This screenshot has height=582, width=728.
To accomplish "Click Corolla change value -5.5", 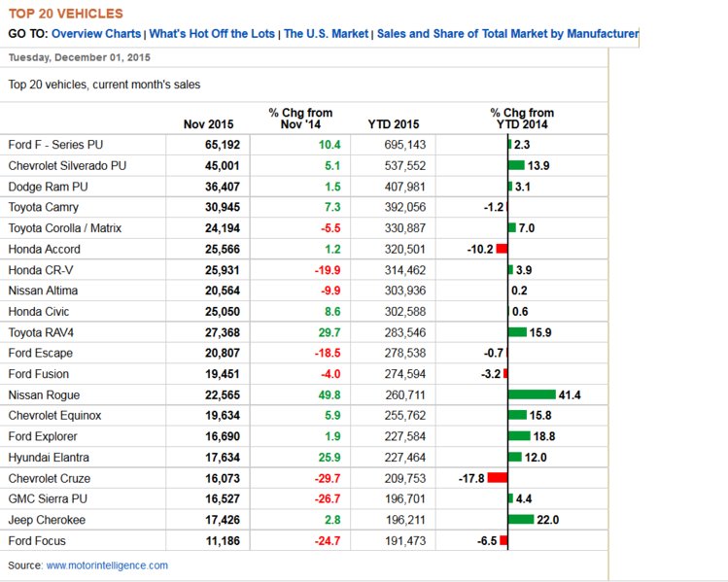I will click(330, 228).
